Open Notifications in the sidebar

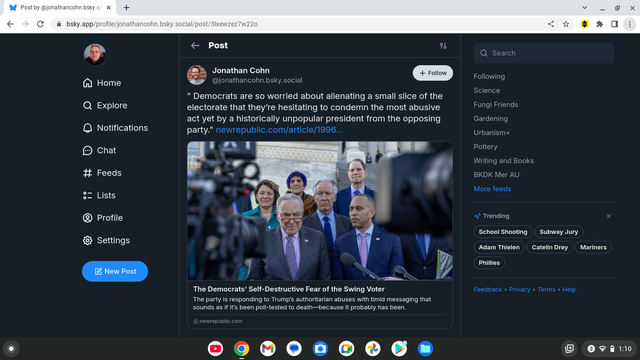[115, 128]
